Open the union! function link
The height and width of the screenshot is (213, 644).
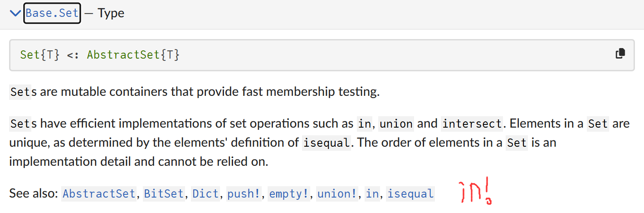click(337, 194)
